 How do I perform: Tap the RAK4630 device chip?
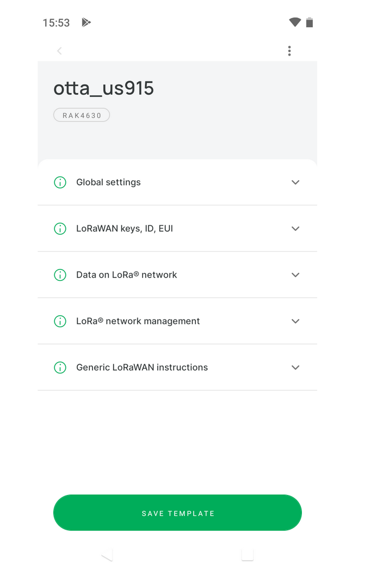82,115
